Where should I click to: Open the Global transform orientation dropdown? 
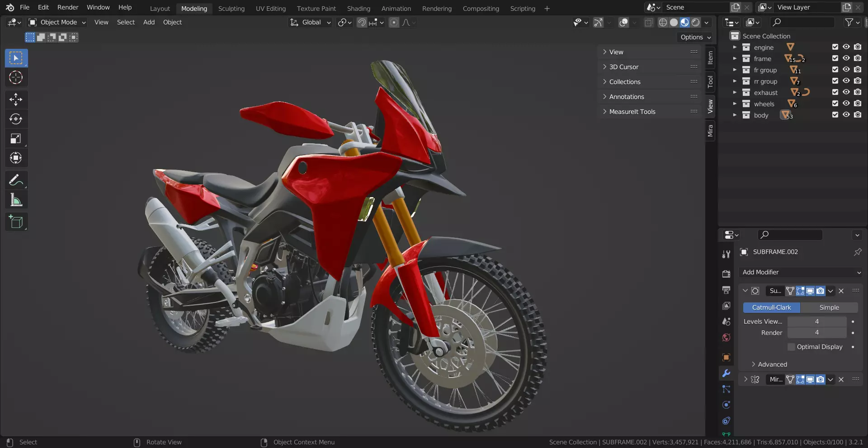(310, 22)
